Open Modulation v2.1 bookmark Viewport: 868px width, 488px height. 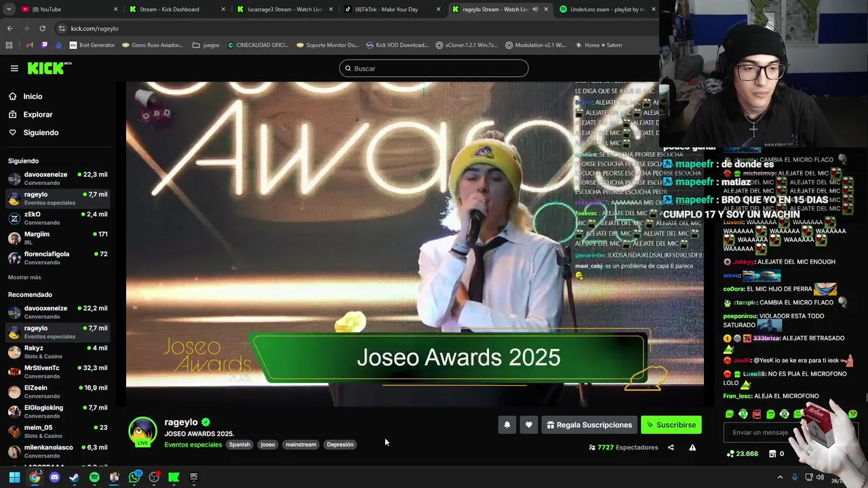point(536,45)
